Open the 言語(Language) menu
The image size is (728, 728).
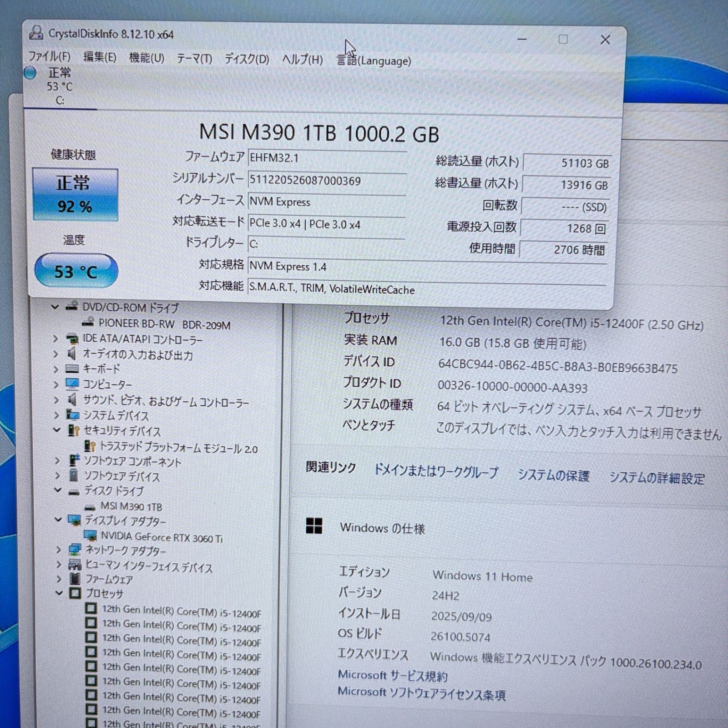(374, 61)
